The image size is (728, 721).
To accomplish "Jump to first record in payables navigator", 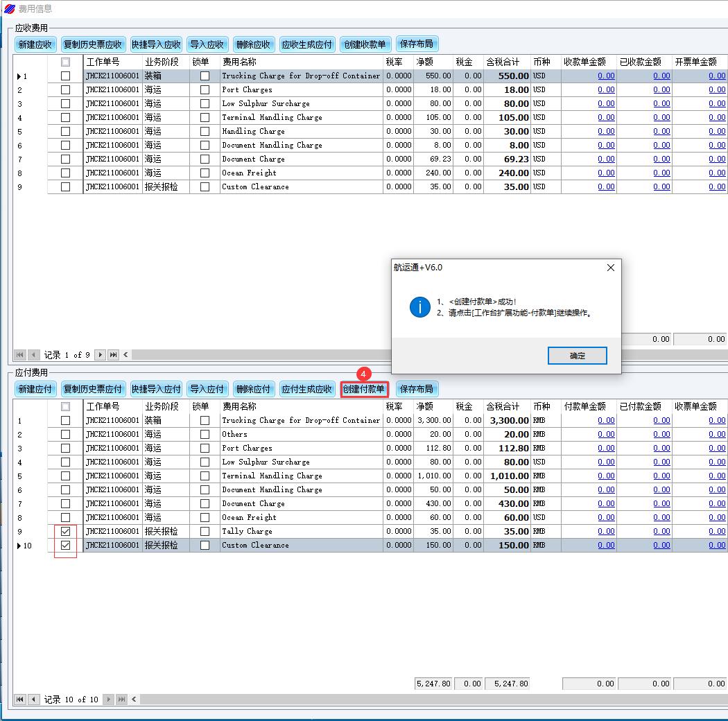I will pyautogui.click(x=19, y=700).
